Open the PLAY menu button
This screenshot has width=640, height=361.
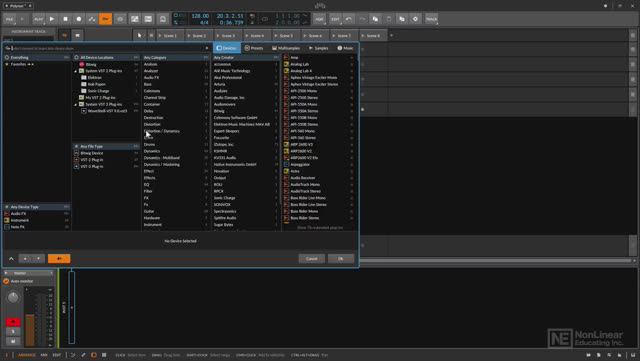(x=38, y=19)
